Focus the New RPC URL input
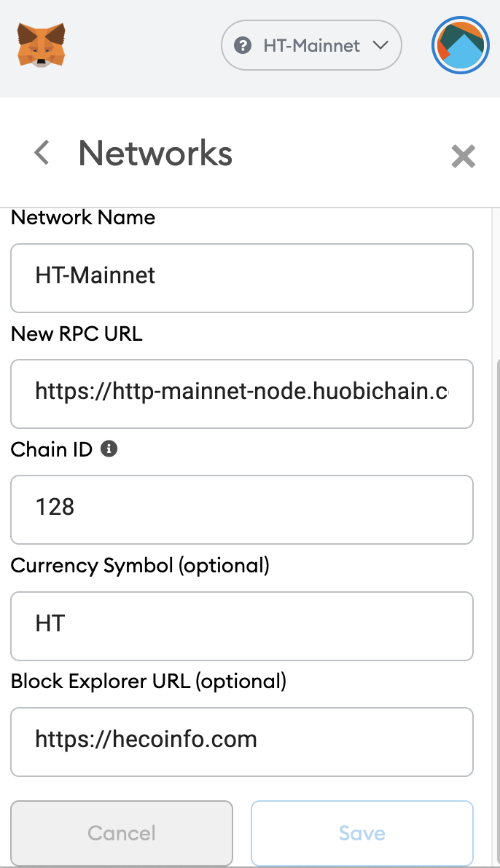 242,394
